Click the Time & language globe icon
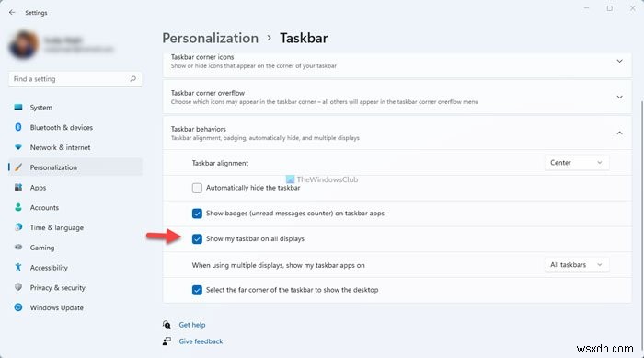 tap(18, 227)
